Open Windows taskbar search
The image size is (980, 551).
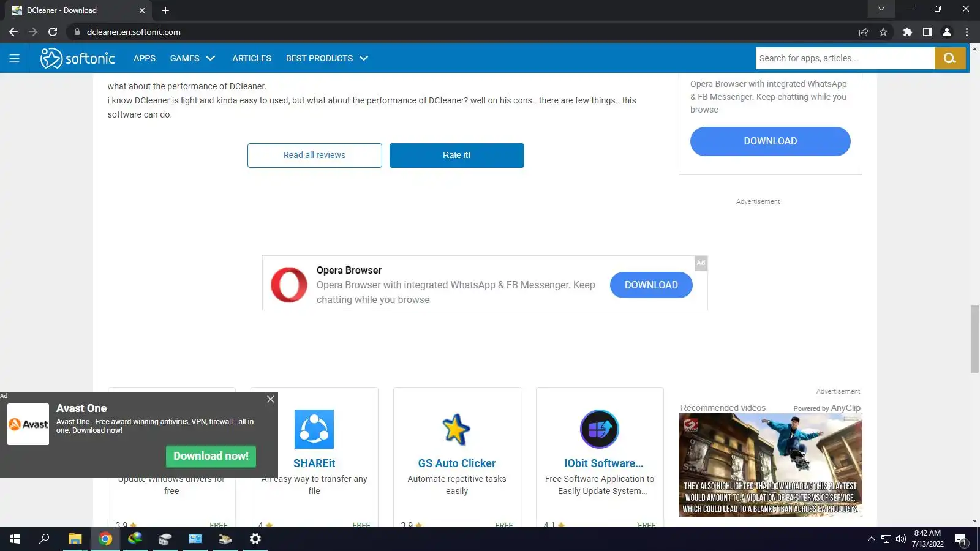click(44, 539)
